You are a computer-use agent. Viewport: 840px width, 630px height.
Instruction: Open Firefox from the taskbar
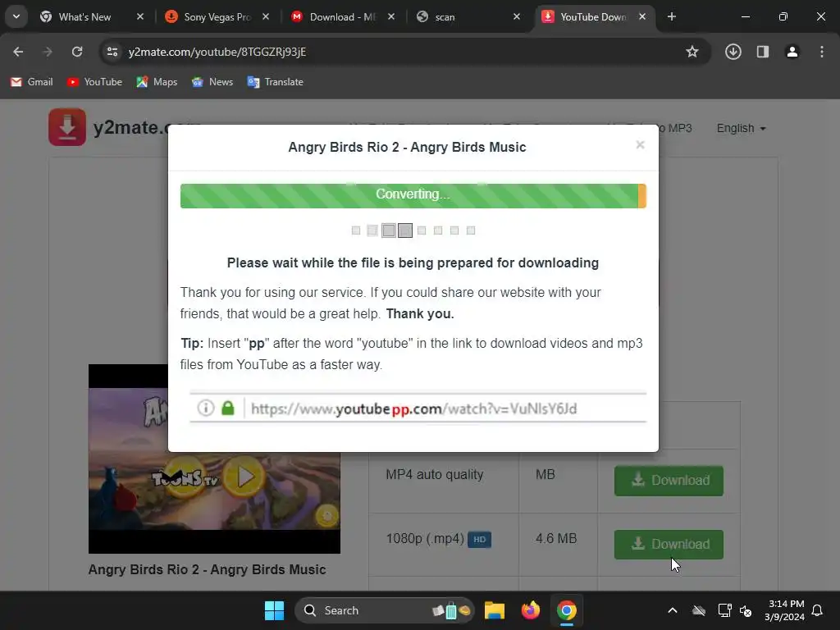[531, 610]
